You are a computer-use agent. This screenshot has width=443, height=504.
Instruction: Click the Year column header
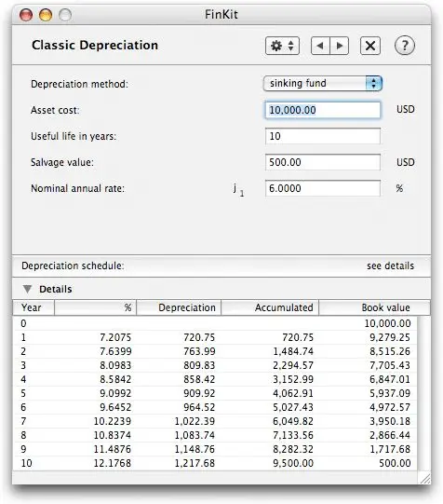34,307
